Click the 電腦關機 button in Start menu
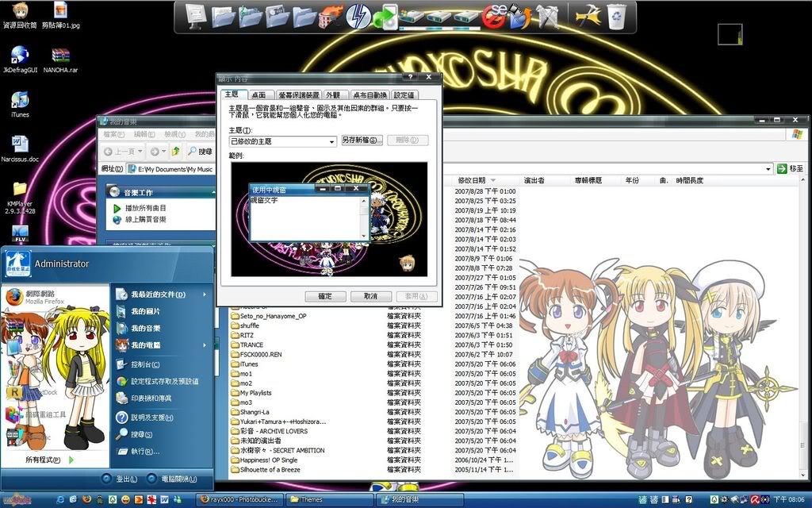Viewport: 812px width, 508px height. 172,479
